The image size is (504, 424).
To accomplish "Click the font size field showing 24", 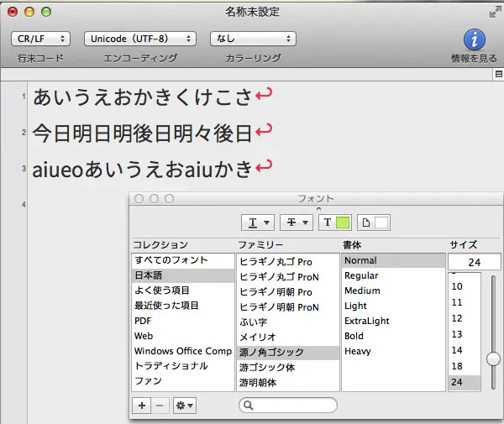I will (474, 262).
